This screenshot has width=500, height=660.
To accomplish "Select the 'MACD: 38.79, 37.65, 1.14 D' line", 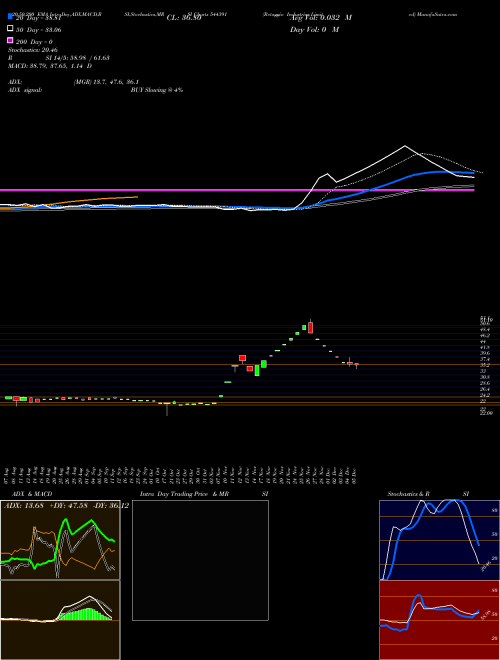I will pyautogui.click(x=50, y=66).
